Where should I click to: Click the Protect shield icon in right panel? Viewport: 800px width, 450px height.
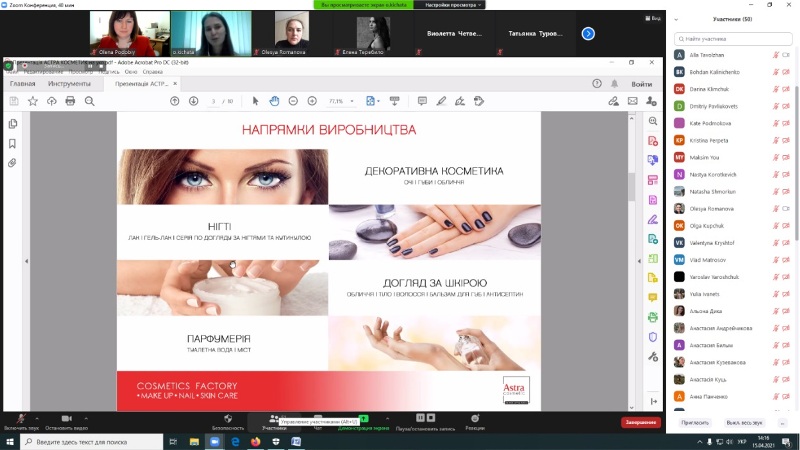pyautogui.click(x=653, y=337)
